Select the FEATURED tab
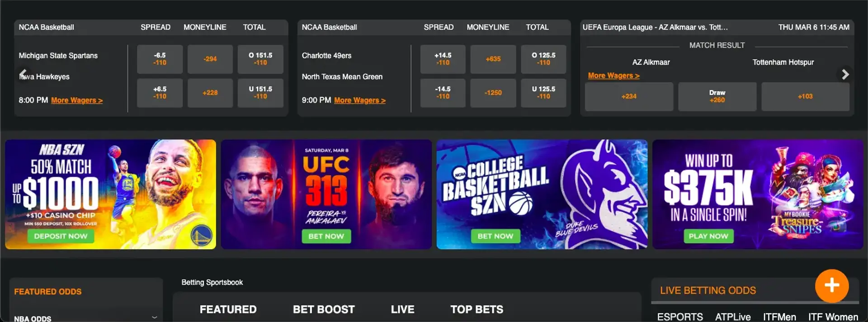Screen dimensions: 868x322 [x=228, y=309]
